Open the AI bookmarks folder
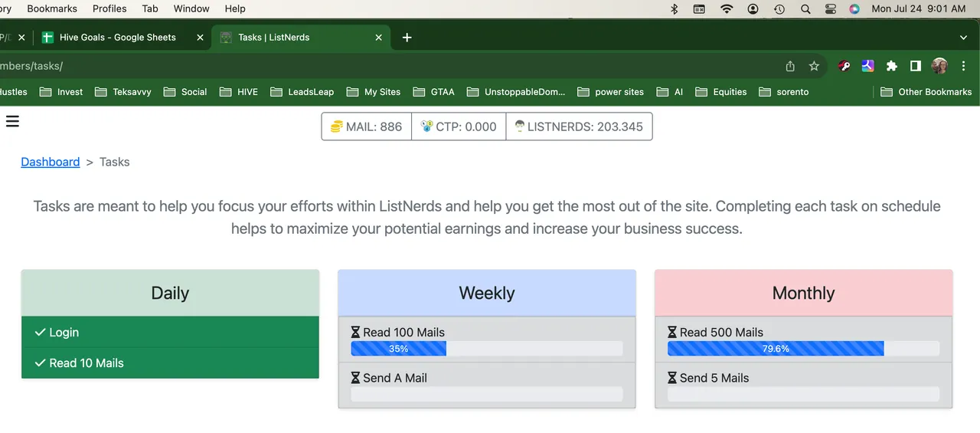 coord(670,92)
